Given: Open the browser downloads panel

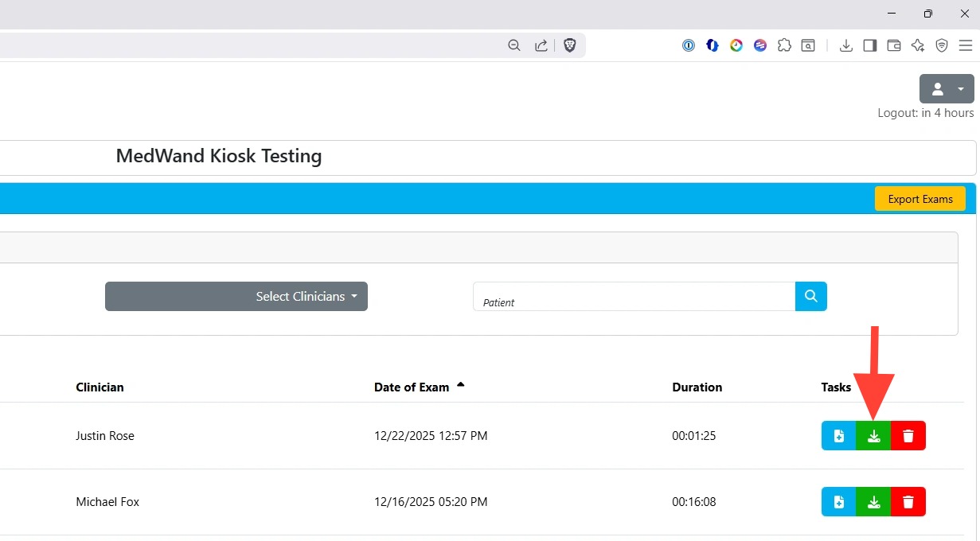Looking at the screenshot, I should coord(846,45).
